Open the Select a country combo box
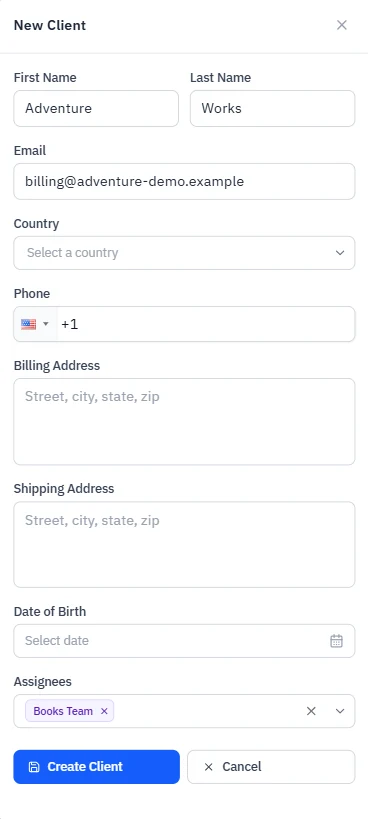Screen dimensions: 368x819 (184, 253)
